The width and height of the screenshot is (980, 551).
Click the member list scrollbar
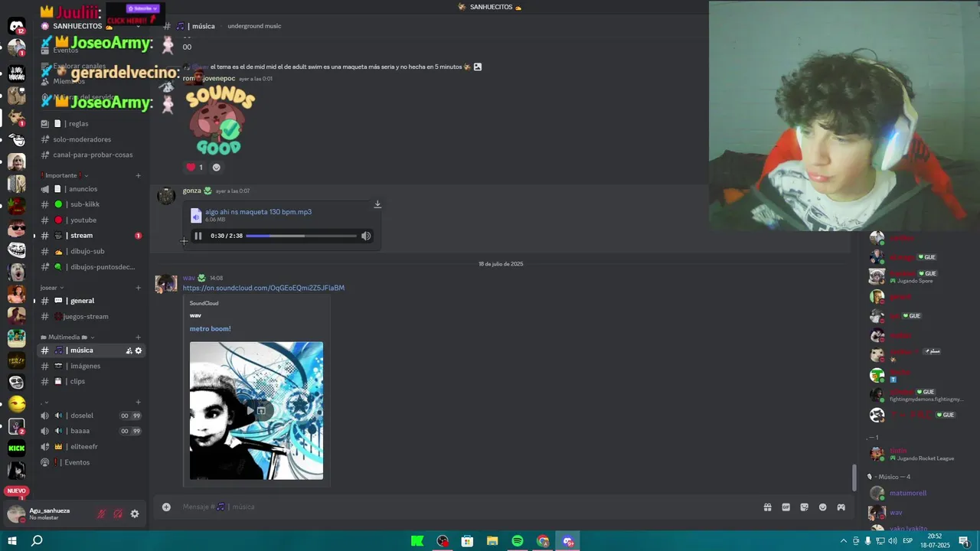(x=854, y=478)
